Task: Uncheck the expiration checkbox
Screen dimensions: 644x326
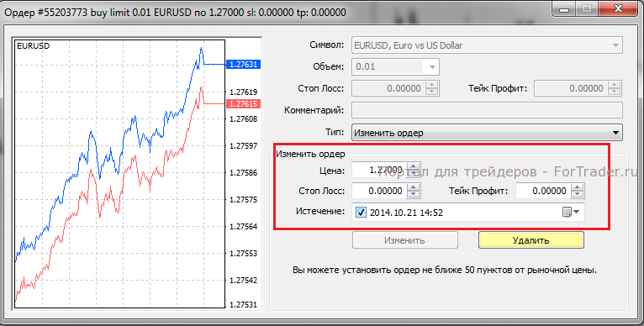Action: pos(361,213)
